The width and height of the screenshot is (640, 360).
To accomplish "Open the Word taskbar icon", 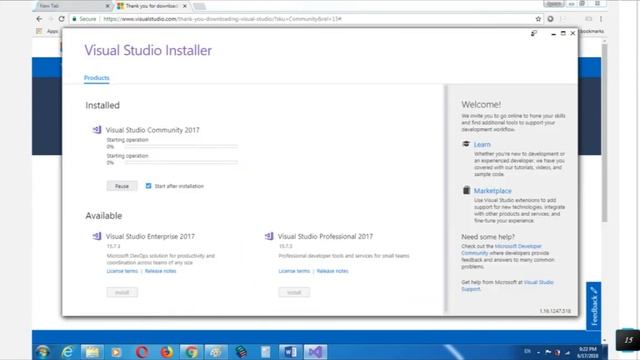I will pos(290,351).
